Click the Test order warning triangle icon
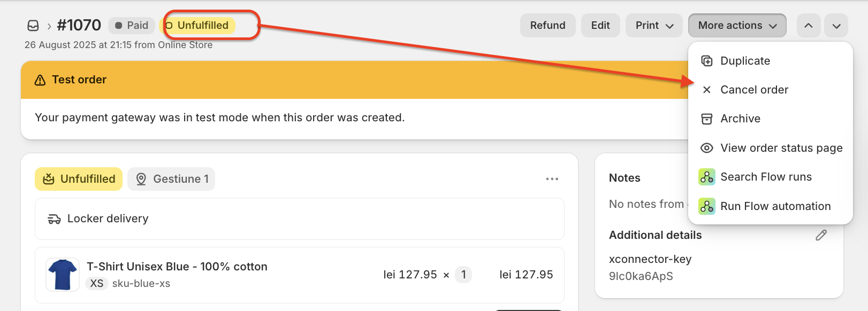 coord(40,80)
